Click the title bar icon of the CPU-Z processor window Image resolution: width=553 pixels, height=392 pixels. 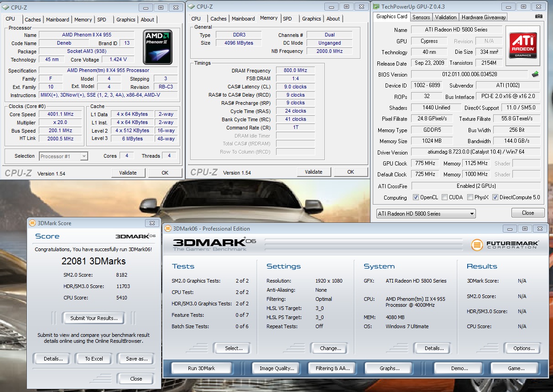point(6,7)
